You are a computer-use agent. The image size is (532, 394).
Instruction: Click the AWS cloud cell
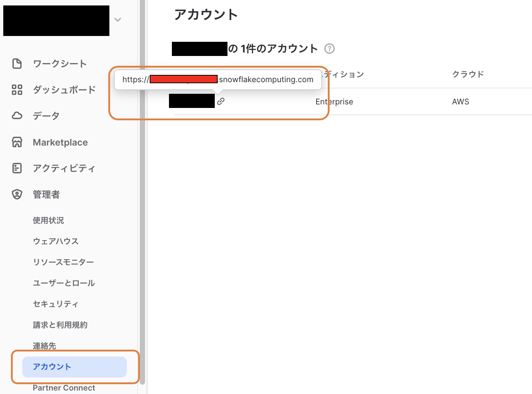460,102
